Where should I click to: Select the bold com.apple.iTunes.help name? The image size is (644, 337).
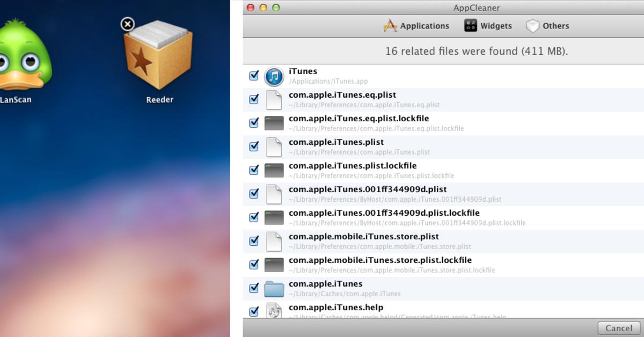click(336, 307)
